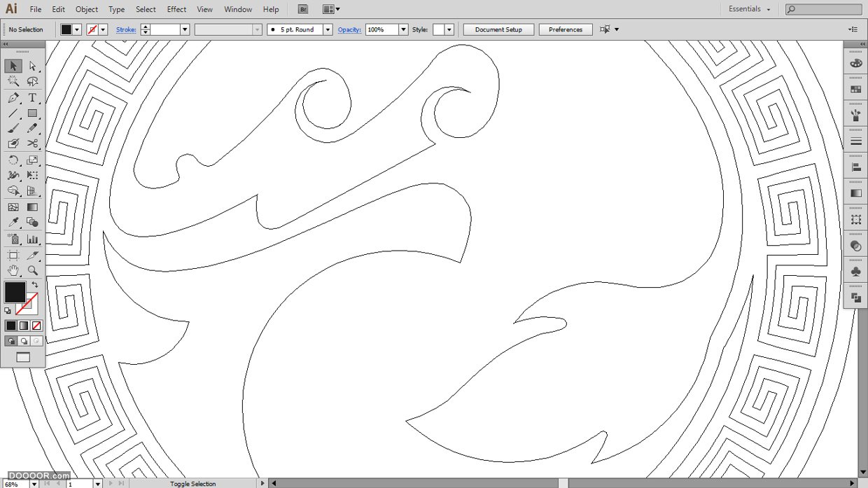The image size is (868, 488).
Task: Enable Draw Behind mode
Action: 24,341
